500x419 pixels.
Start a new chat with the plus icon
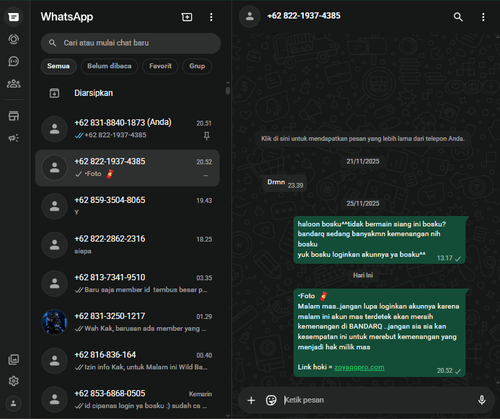(187, 17)
